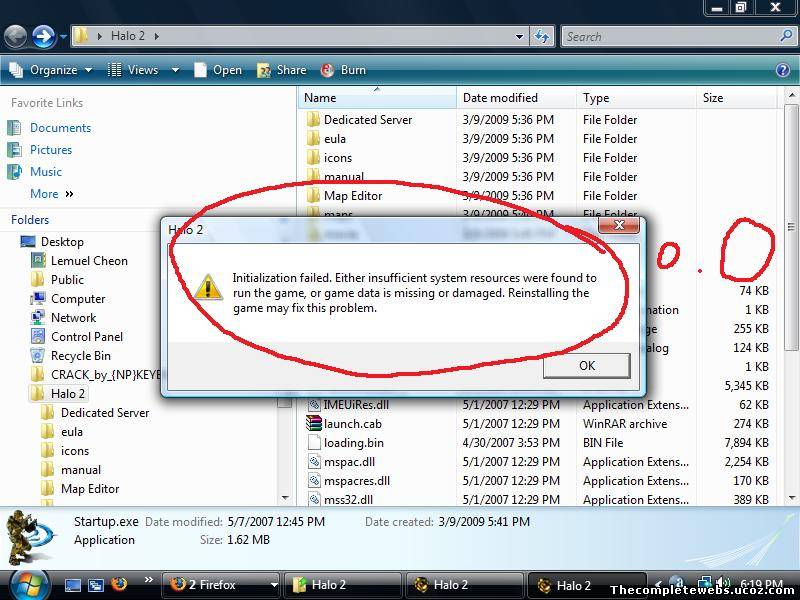The height and width of the screenshot is (600, 800).
Task: Open Music in Favorite Links
Action: point(46,172)
